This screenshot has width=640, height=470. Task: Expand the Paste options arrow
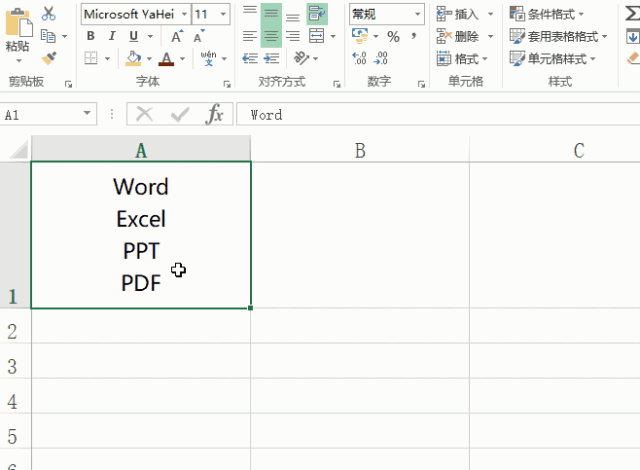tap(18, 61)
